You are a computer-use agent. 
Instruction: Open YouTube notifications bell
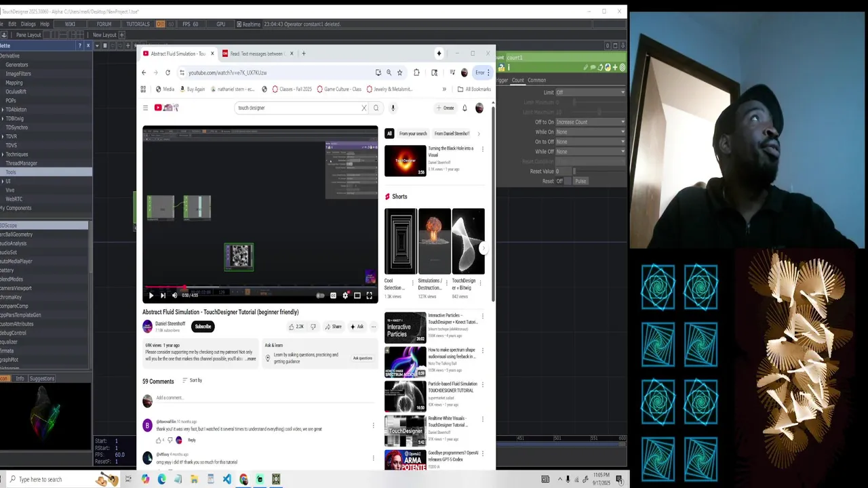coord(465,108)
